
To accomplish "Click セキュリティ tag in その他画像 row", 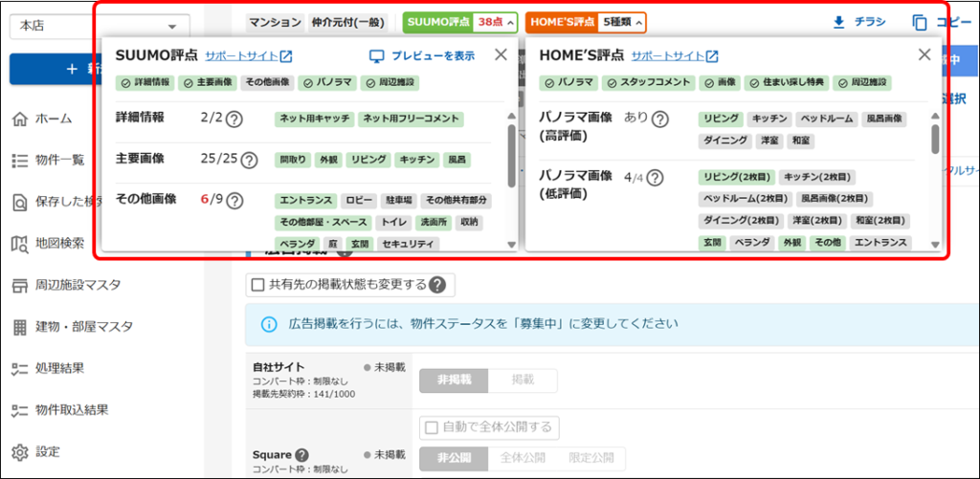I will [x=410, y=244].
